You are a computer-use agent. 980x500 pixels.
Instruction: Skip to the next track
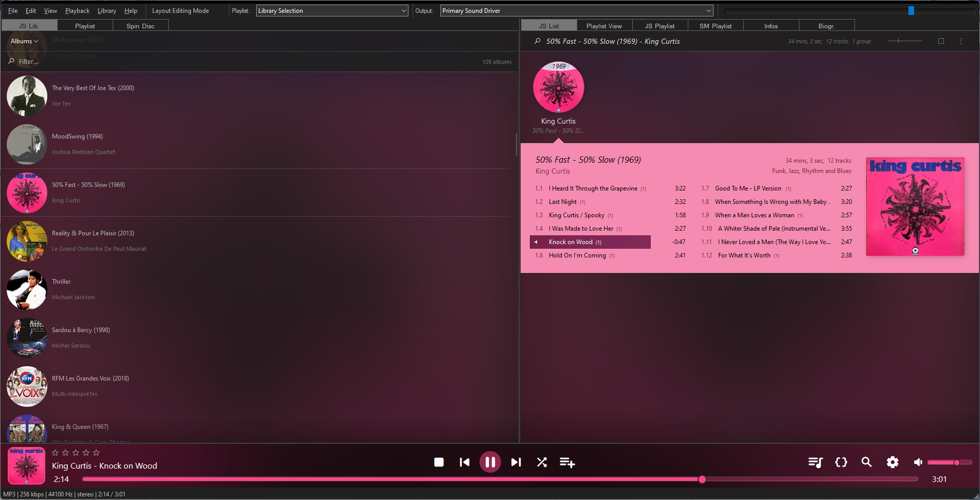point(516,462)
